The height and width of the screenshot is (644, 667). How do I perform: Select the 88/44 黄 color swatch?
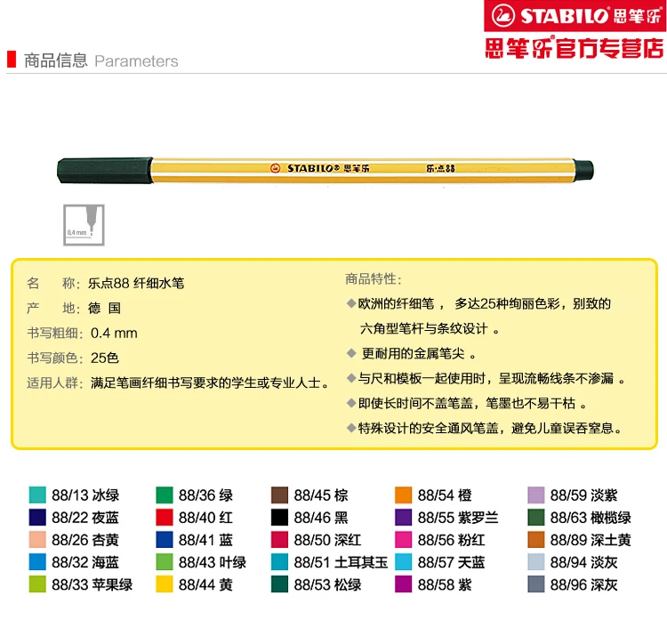[x=165, y=584]
